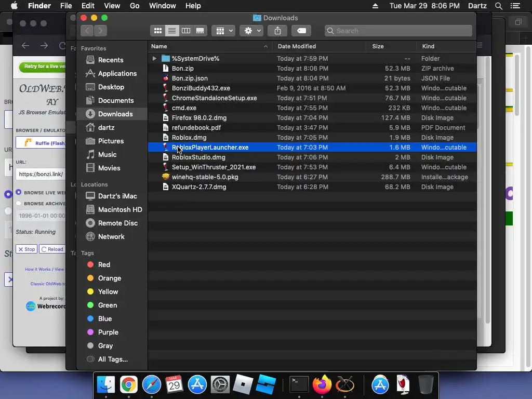
Task: Open the Edit menu
Action: (x=88, y=6)
